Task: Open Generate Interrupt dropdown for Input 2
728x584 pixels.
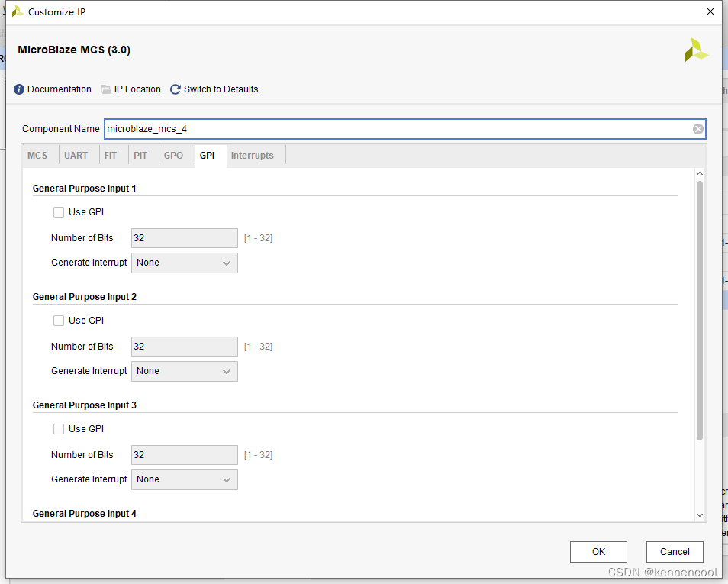Action: point(185,371)
